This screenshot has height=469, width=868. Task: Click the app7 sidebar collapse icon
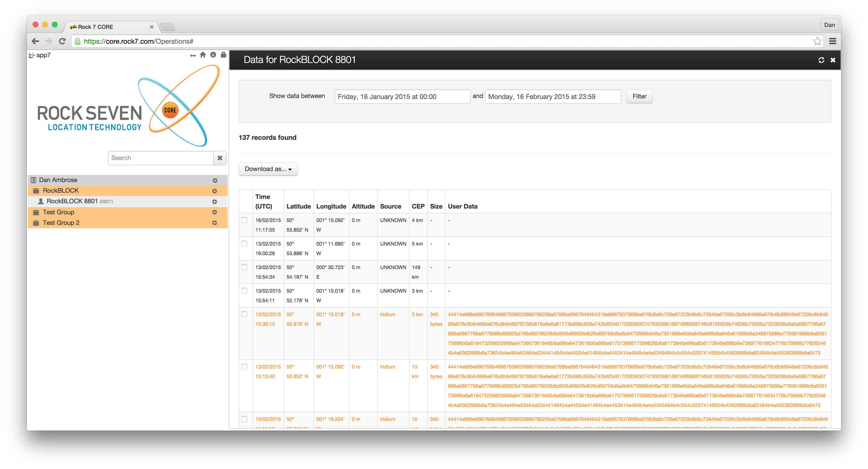(x=31, y=55)
